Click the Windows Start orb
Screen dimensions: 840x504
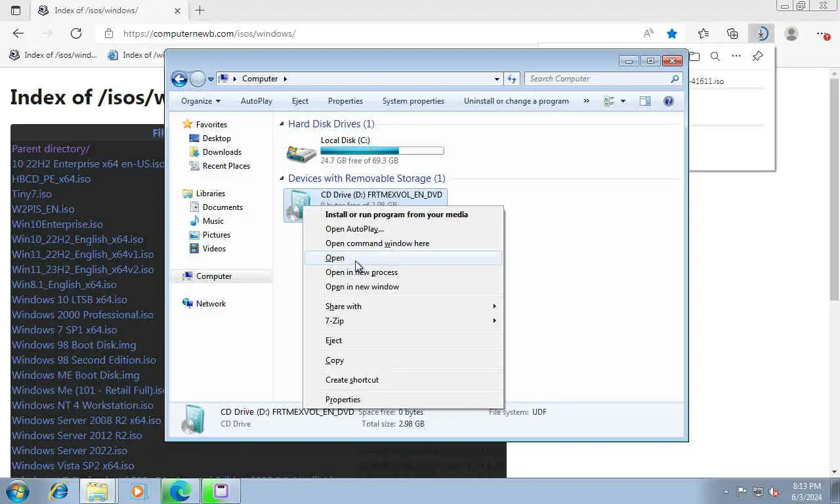coord(18,491)
